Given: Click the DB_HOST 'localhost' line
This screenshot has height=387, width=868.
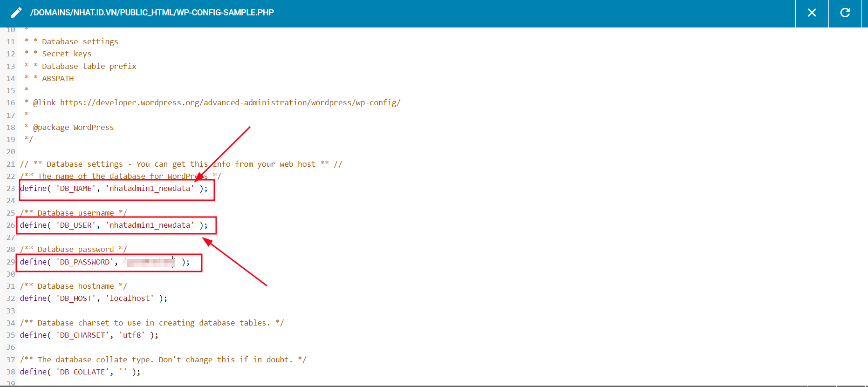Looking at the screenshot, I should (94, 299).
